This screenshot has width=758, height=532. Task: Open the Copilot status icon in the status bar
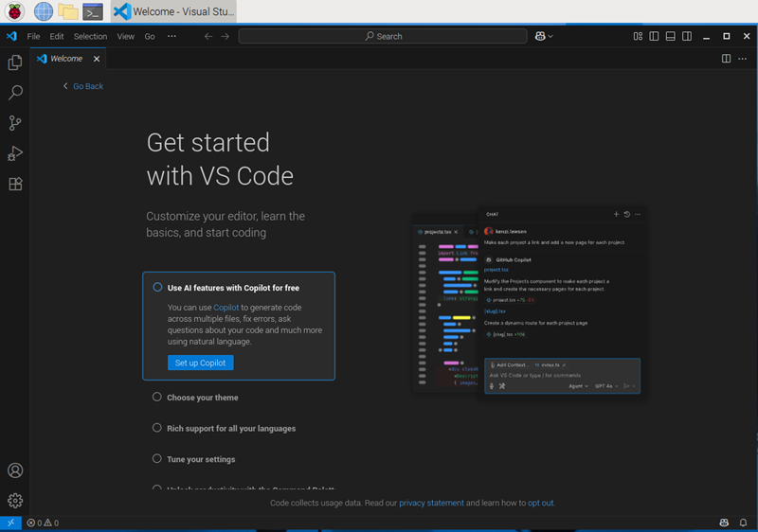(x=724, y=523)
